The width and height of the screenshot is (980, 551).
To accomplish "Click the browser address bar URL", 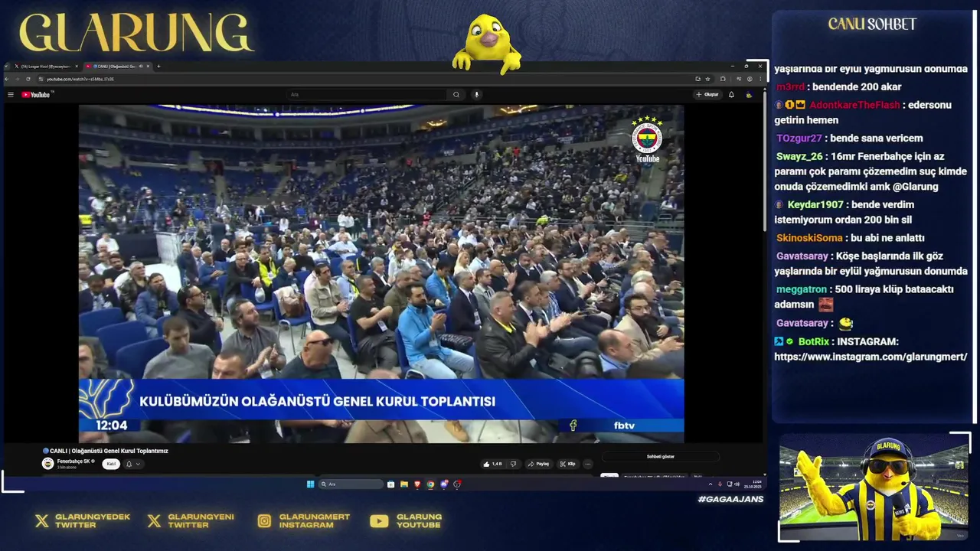I will tap(80, 80).
